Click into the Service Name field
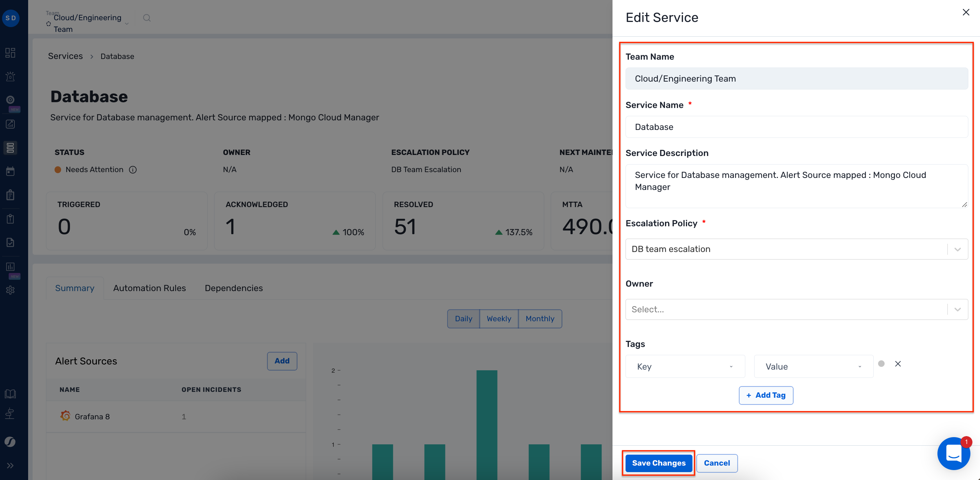This screenshot has width=980, height=480. pos(796,127)
